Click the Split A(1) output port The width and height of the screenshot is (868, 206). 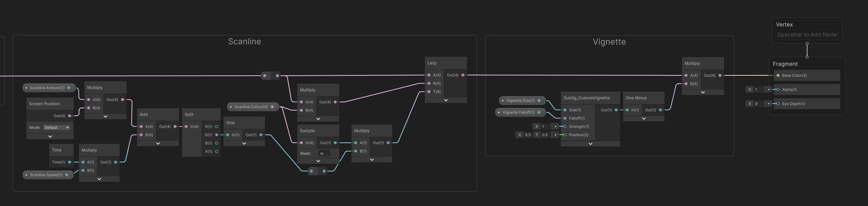point(217,151)
